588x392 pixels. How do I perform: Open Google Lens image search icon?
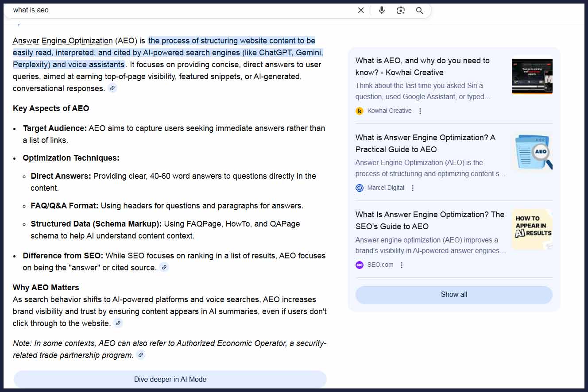pyautogui.click(x=401, y=10)
